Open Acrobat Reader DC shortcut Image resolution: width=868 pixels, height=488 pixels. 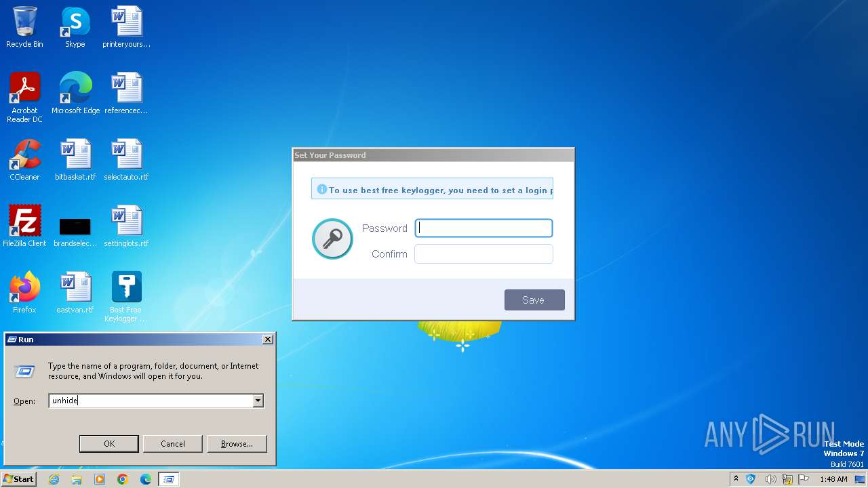[x=24, y=98]
